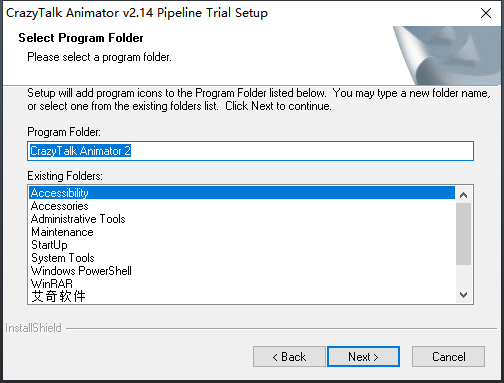Viewport: 504px width, 383px height.
Task: Close the Setup dialog window
Action: pyautogui.click(x=486, y=13)
